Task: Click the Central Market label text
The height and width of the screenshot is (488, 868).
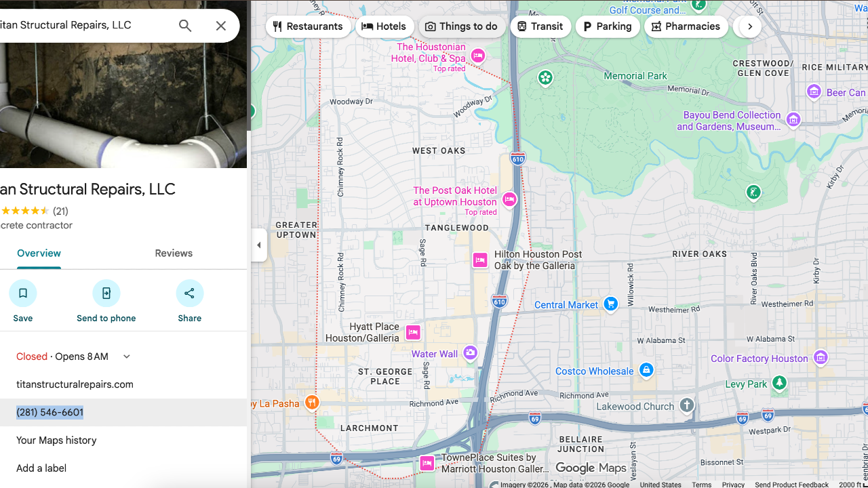Action: pos(566,305)
